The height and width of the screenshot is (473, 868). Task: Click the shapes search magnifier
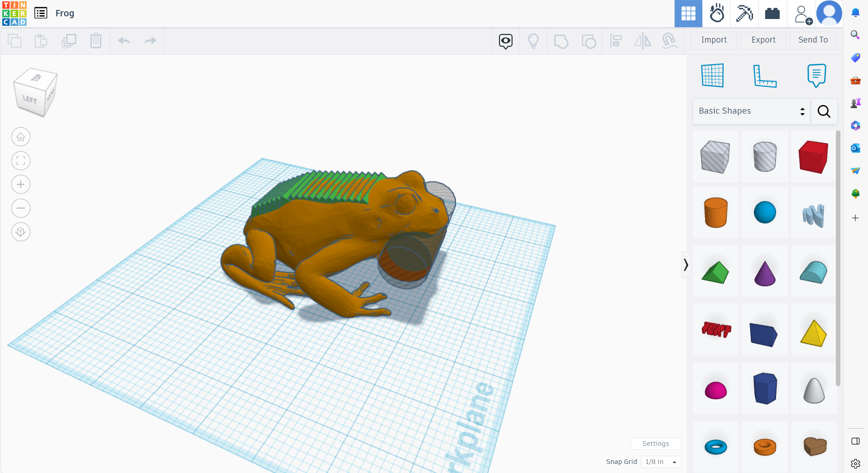(824, 111)
